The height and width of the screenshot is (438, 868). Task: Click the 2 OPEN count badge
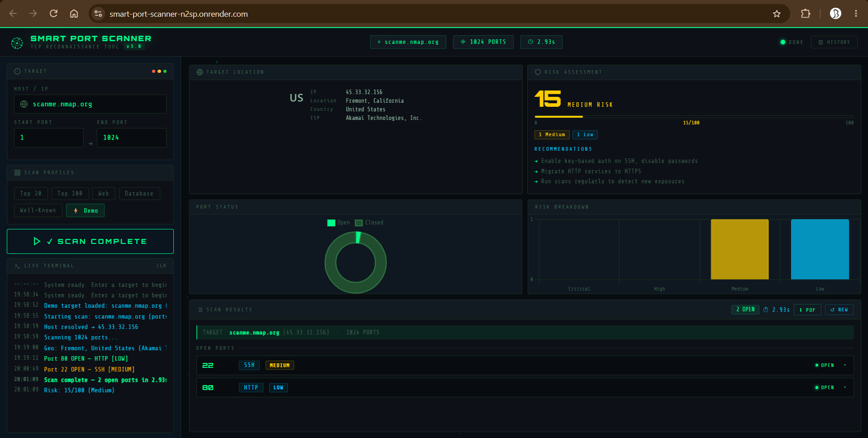745,309
